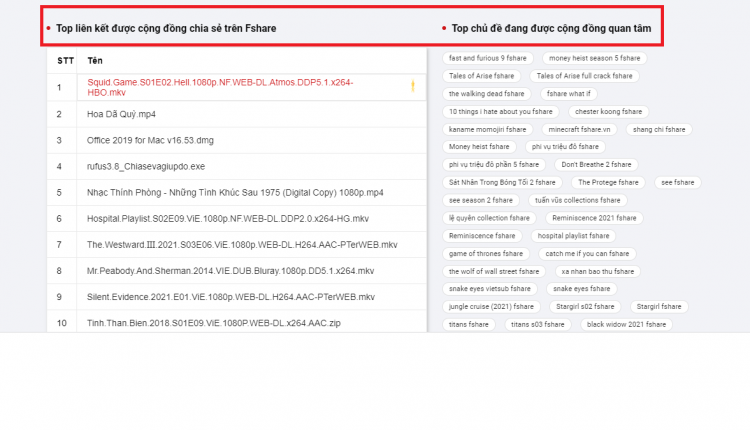Click the yellow icon in Squid Game row
This screenshot has width=750, height=430.
coord(413,86)
